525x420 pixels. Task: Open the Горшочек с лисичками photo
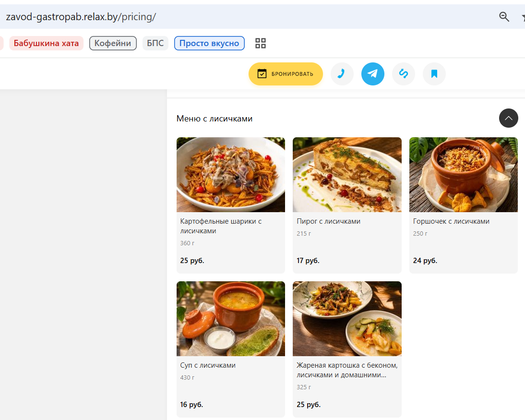464,175
